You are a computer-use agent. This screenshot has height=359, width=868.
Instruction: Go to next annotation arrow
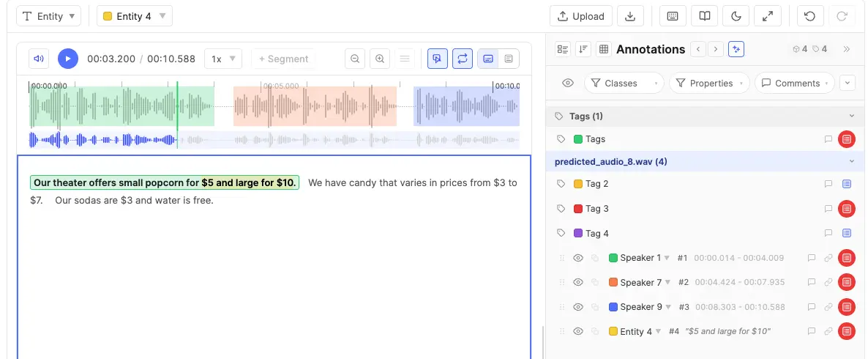pos(716,49)
